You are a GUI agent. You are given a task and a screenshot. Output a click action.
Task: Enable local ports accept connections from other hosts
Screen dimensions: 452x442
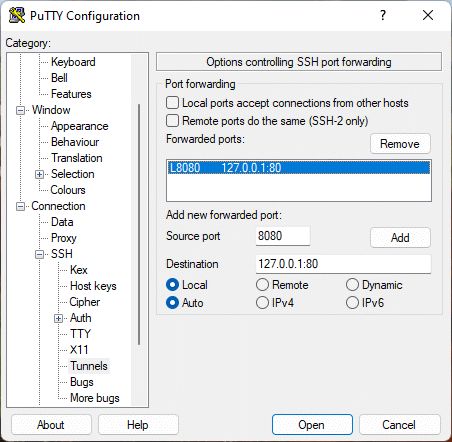pos(172,103)
